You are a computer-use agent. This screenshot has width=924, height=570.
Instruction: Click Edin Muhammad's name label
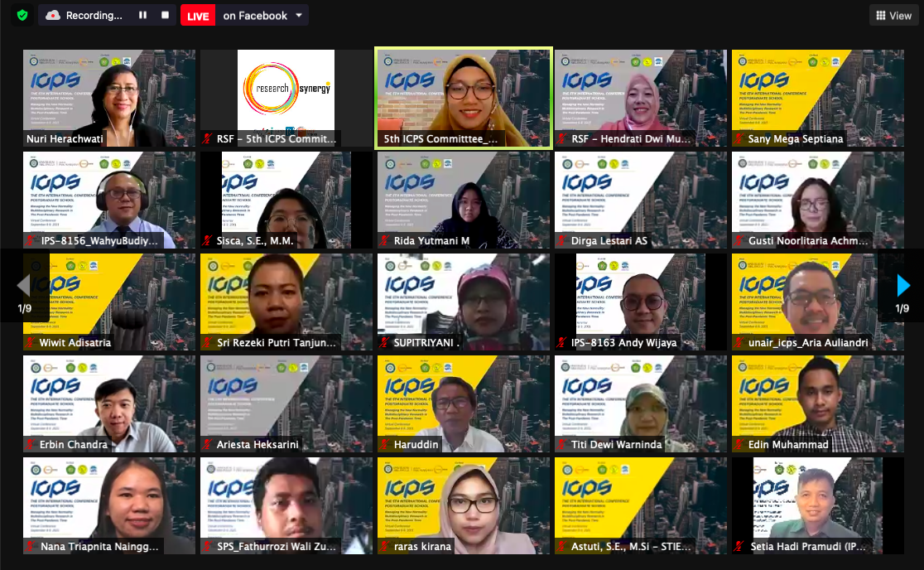787,445
